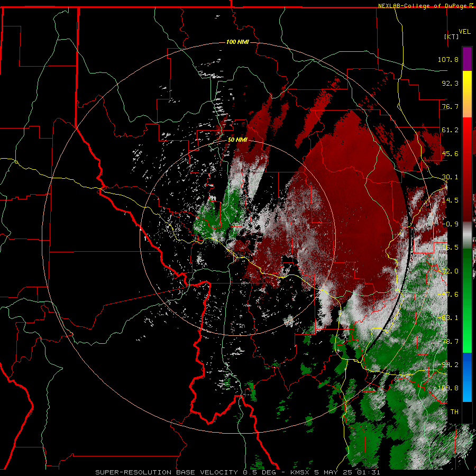476x476 pixels.
Task: Select the -0.9 velocity scale value
Action: (x=450, y=224)
